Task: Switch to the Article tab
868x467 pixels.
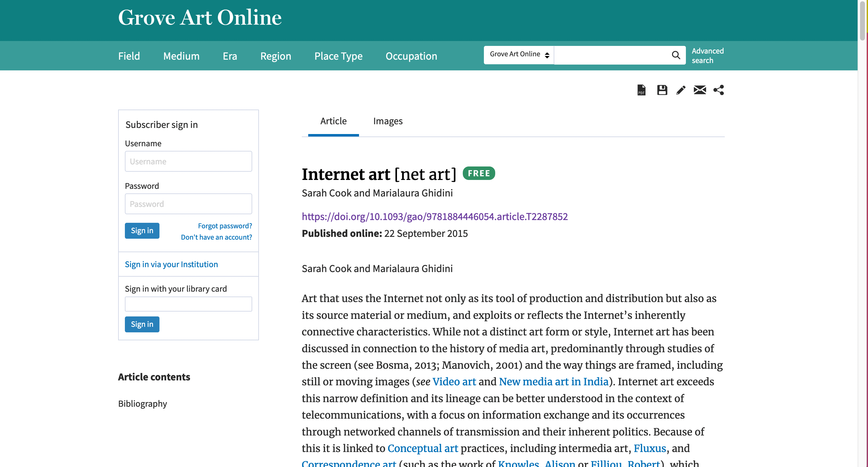Action: coord(333,121)
